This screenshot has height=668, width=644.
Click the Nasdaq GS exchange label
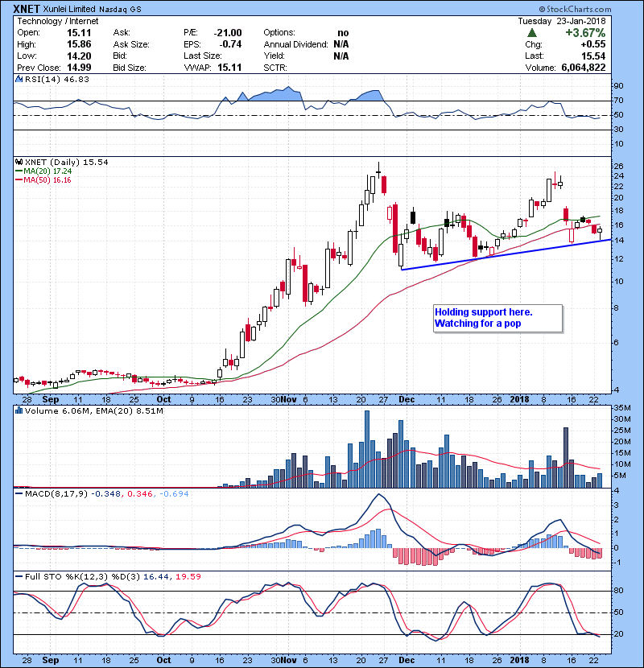pyautogui.click(x=120, y=9)
